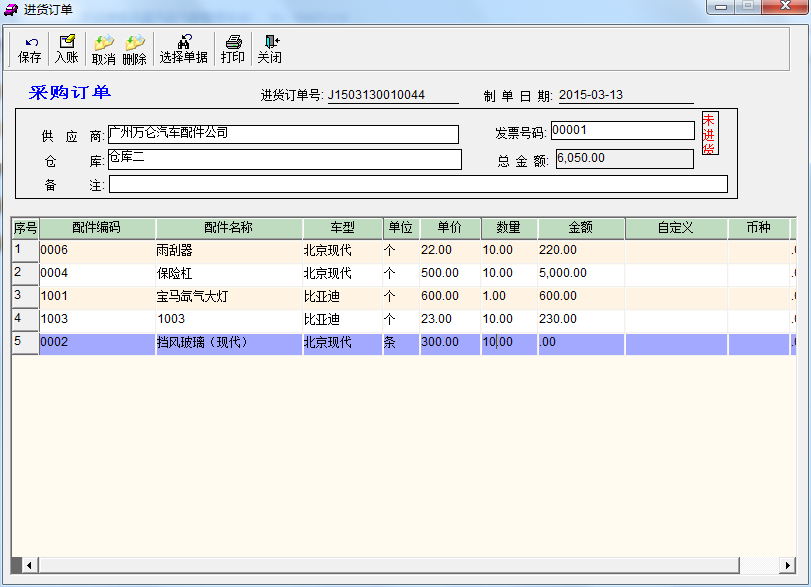Image resolution: width=811 pixels, height=587 pixels.
Task: Select the 雨刮器 part name cell
Action: click(229, 250)
